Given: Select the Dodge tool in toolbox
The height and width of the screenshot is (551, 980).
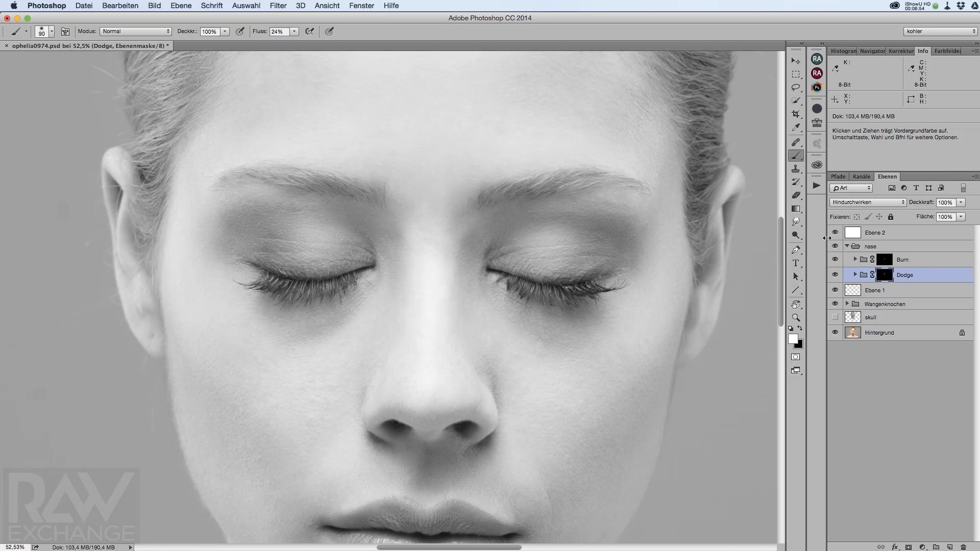Looking at the screenshot, I should point(795,235).
